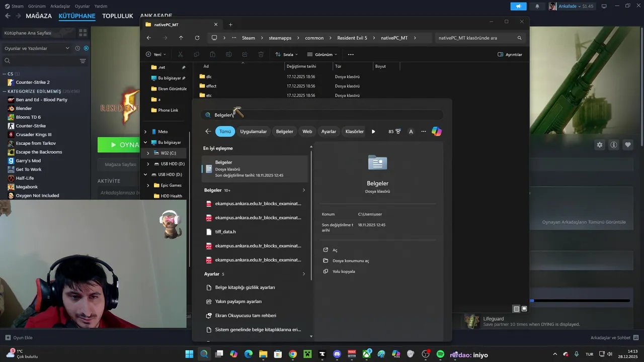The width and height of the screenshot is (644, 362).
Task: Open Yeni dropdown in Explorer toolbar
Action: coord(155,54)
